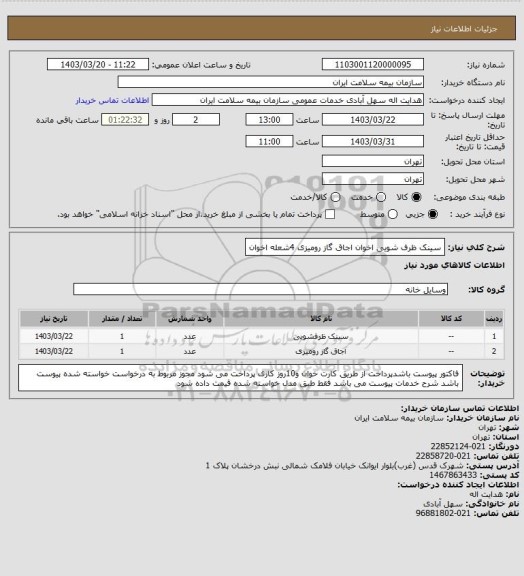Click the price validity date 1403/03/31 field
The image size is (524, 576).
(x=373, y=141)
